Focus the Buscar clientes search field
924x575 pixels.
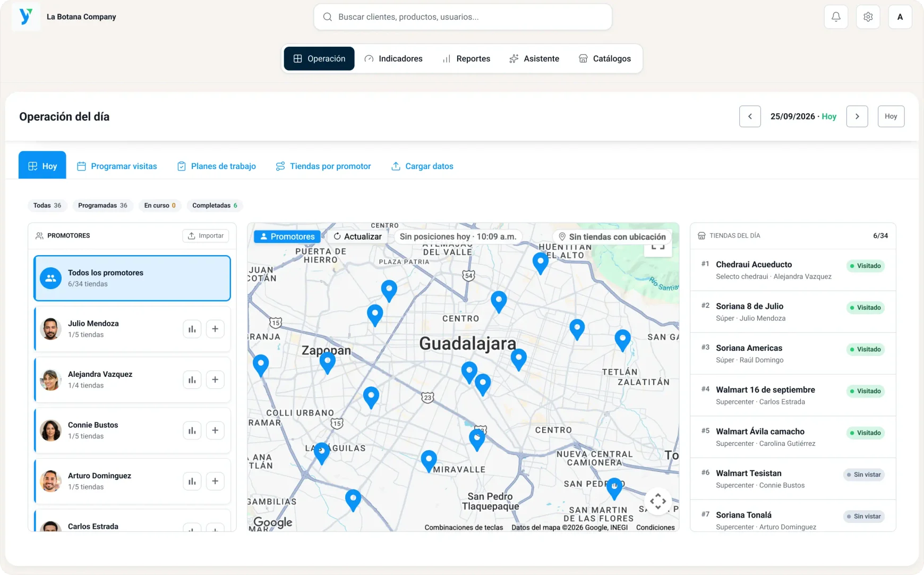[463, 17]
